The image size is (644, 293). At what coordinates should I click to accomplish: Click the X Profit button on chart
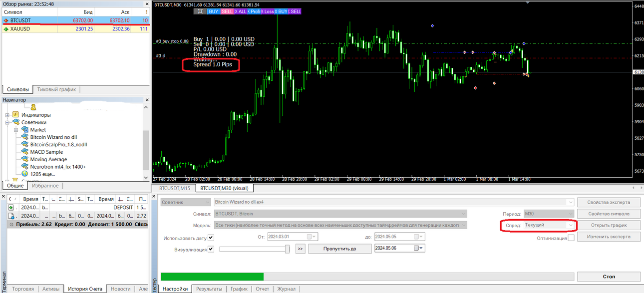click(x=254, y=11)
